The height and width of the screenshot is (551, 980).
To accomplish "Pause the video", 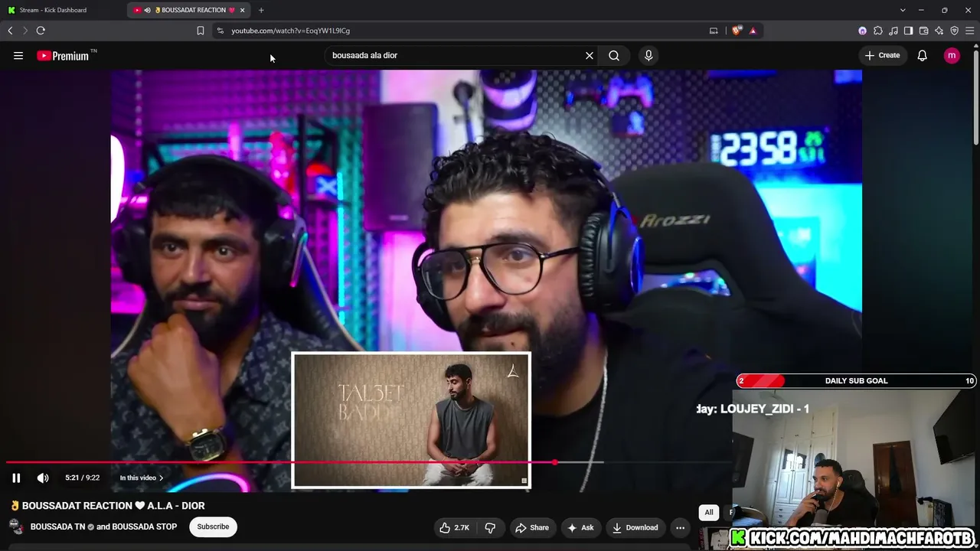I will click(16, 478).
